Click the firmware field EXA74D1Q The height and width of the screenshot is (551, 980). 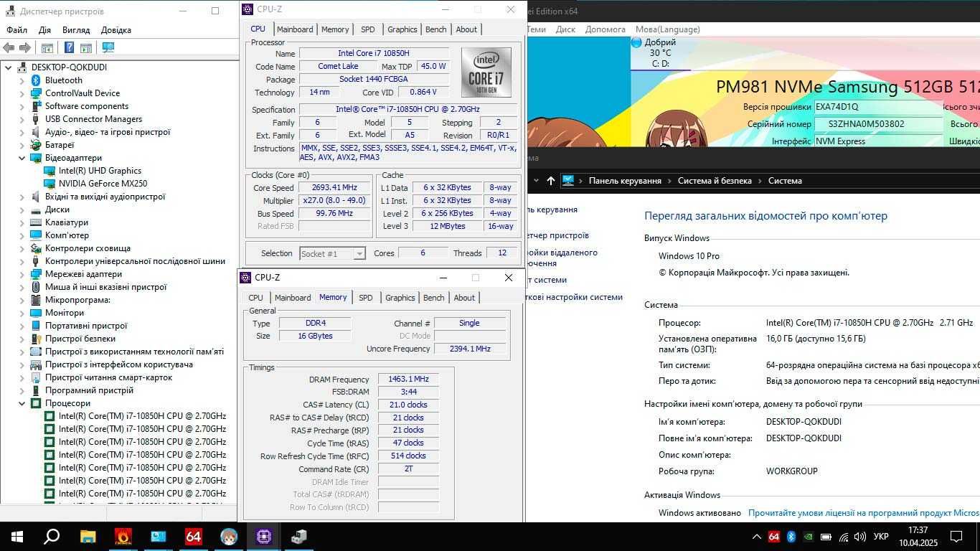[878, 107]
